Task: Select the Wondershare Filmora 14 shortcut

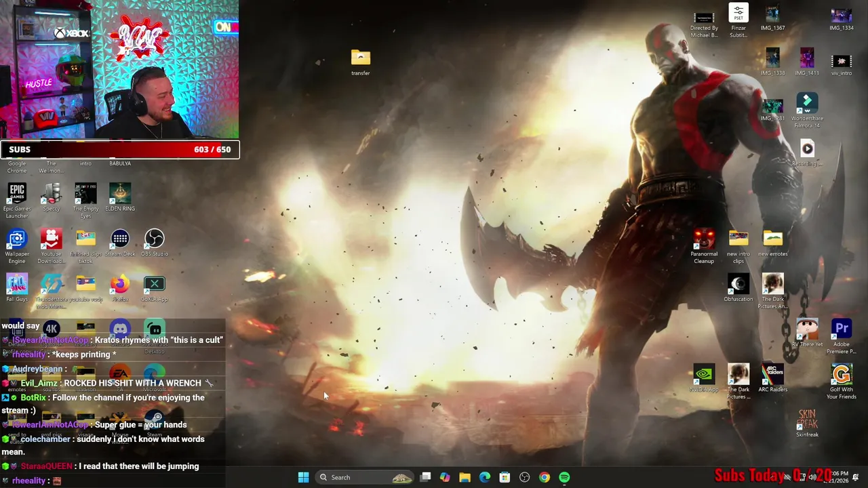Action: click(x=807, y=110)
